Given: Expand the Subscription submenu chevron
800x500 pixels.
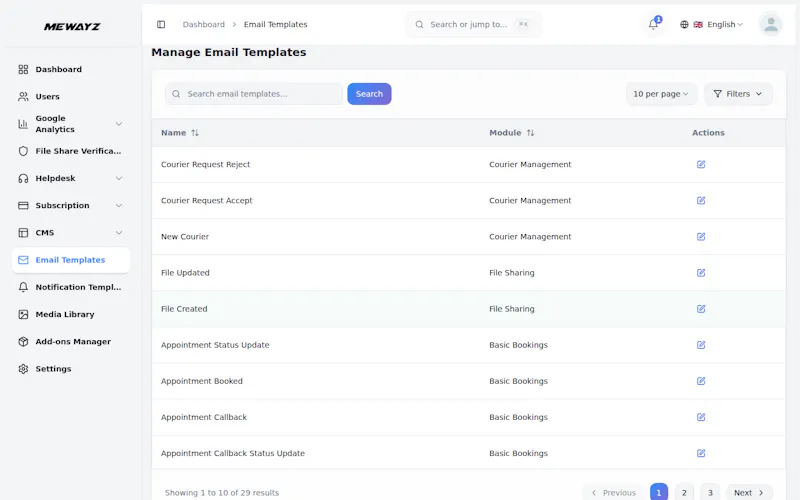Looking at the screenshot, I should [x=118, y=206].
